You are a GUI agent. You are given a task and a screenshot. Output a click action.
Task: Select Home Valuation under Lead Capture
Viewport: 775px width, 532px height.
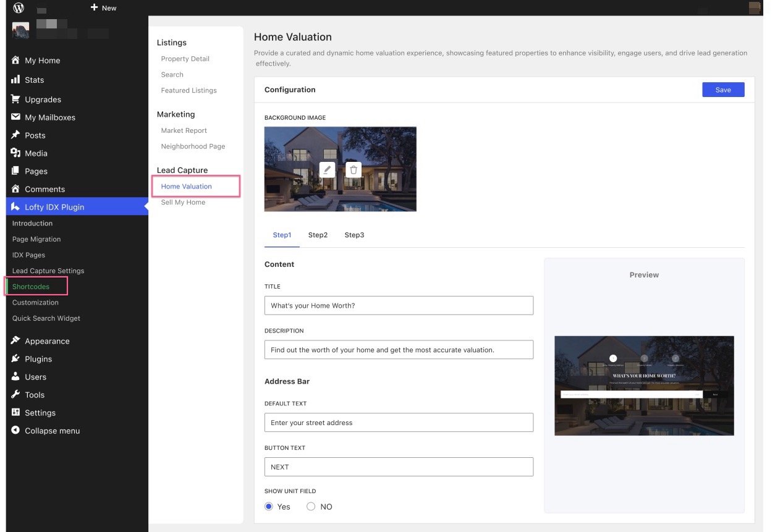click(x=186, y=186)
